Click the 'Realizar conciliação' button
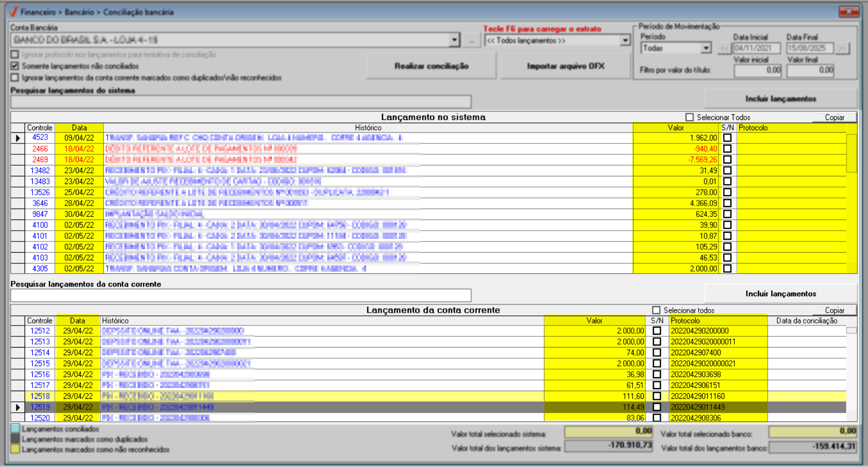The image size is (868, 467). click(x=431, y=66)
